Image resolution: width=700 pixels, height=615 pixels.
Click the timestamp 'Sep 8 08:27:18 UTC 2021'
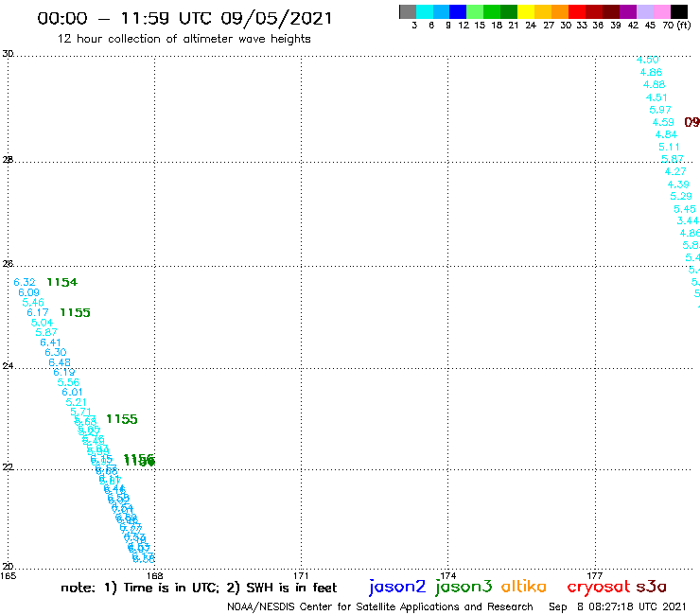pos(618,607)
